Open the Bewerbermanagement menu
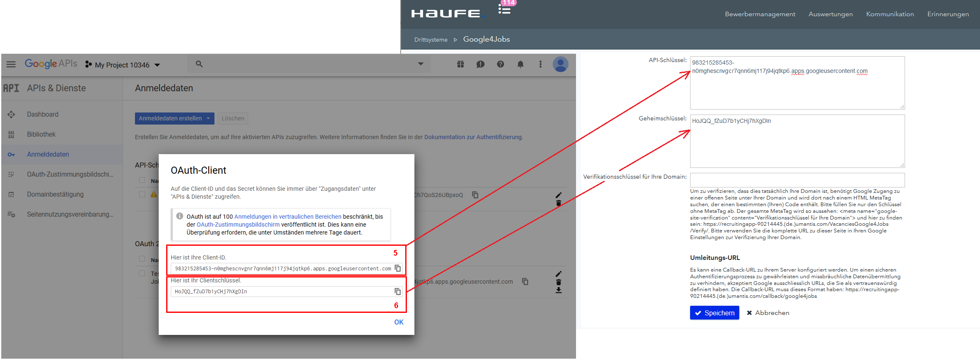The width and height of the screenshot is (980, 362). click(x=760, y=14)
